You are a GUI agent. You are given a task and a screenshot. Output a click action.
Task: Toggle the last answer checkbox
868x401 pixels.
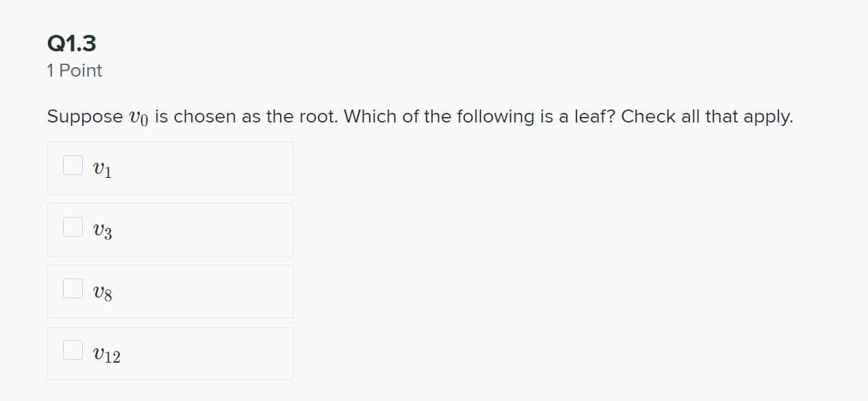coord(72,350)
